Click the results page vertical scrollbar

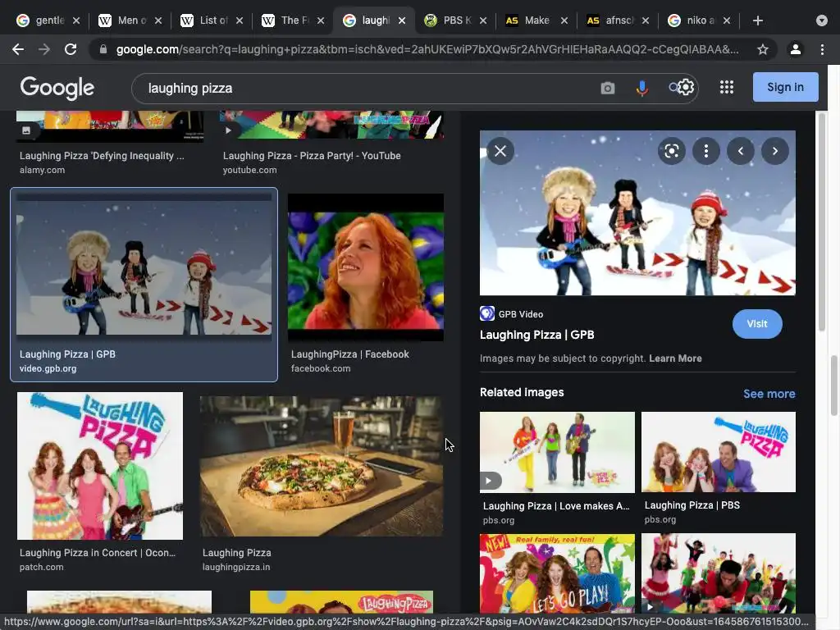833,386
